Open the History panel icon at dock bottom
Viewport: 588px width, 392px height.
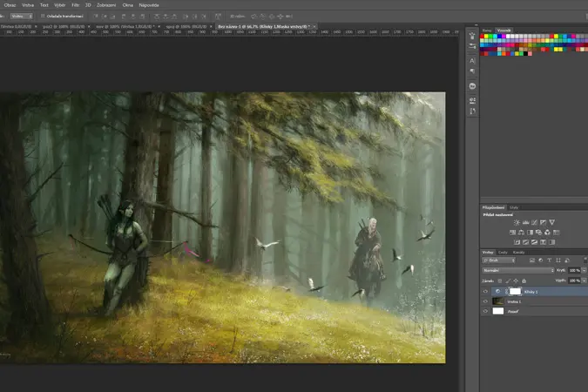coord(472,111)
